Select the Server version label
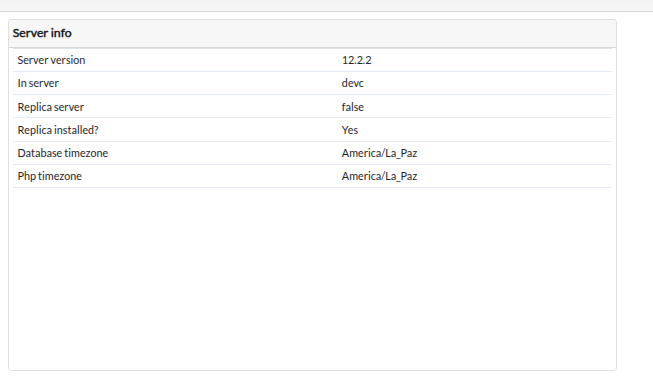 (51, 60)
